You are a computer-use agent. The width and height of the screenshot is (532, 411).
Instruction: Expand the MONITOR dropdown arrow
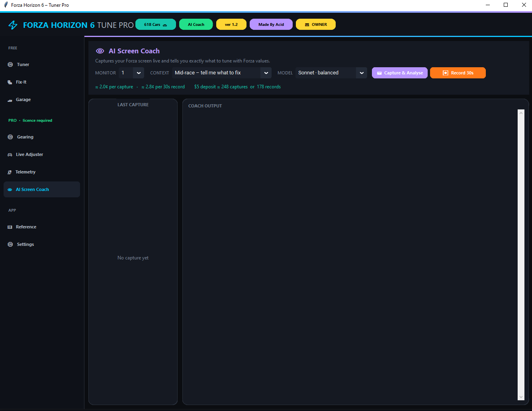coord(139,73)
